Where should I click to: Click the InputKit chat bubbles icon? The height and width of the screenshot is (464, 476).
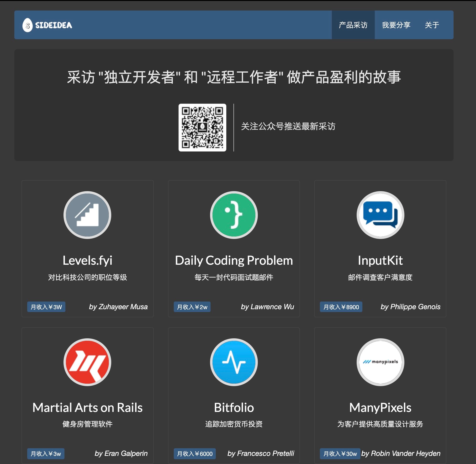pyautogui.click(x=380, y=215)
